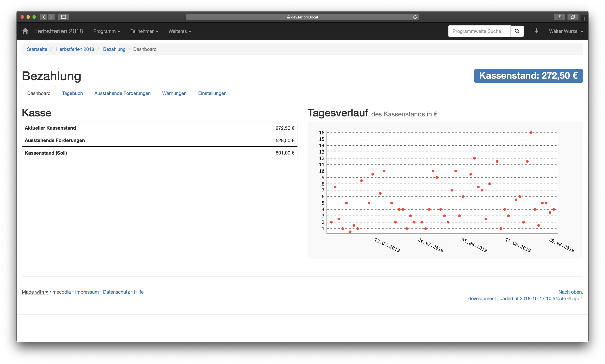This screenshot has width=605, height=364.
Task: Click the download arrow icon in navbar
Action: click(x=537, y=31)
